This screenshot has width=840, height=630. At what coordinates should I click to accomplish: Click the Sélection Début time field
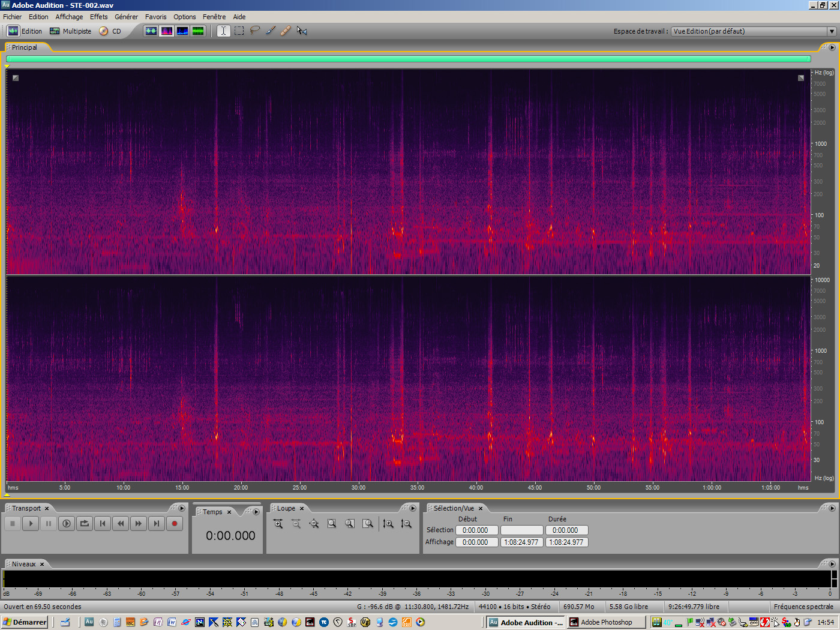(x=476, y=530)
